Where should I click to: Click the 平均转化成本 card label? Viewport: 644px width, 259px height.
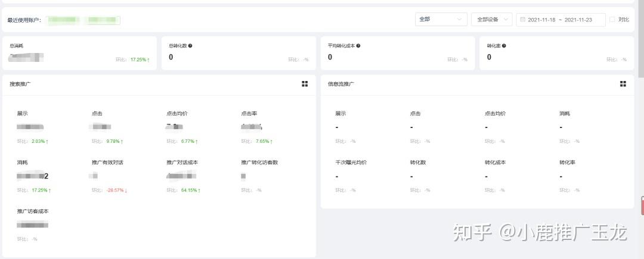pos(341,46)
